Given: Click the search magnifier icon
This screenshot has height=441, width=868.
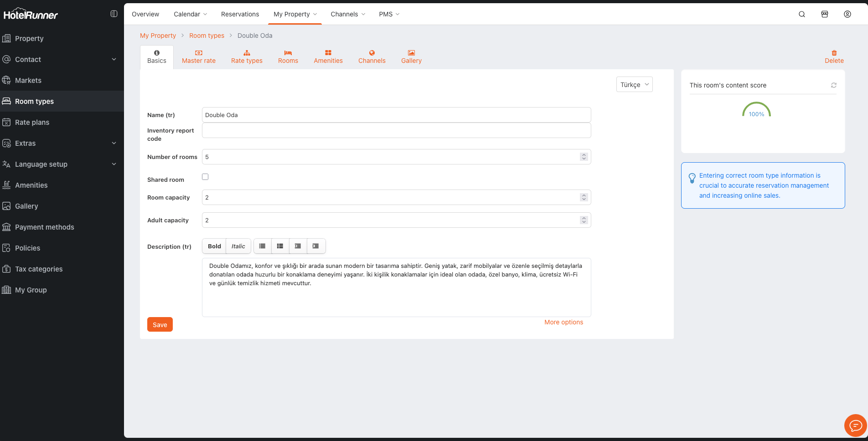Looking at the screenshot, I should tap(801, 14).
